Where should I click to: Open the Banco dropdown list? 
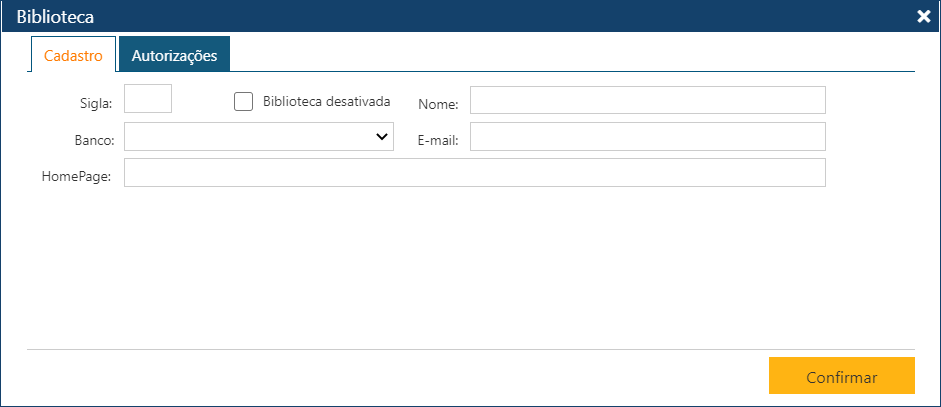(x=258, y=137)
